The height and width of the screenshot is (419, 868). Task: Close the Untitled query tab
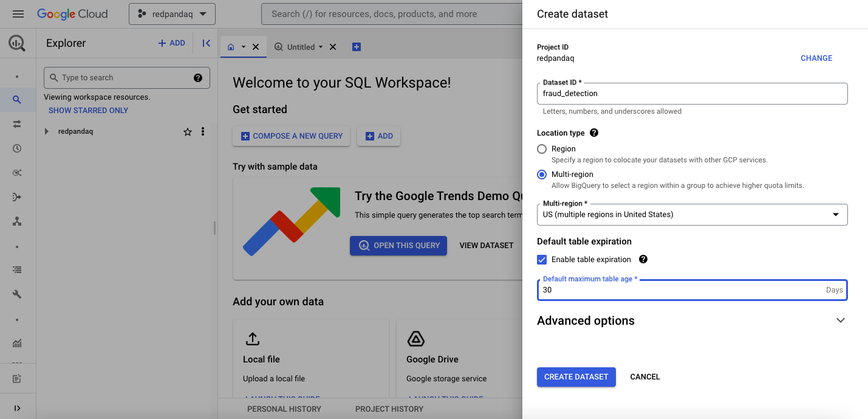(x=333, y=47)
